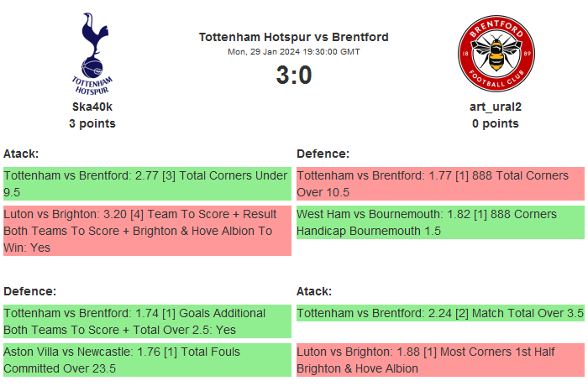The width and height of the screenshot is (588, 386).
Task: Select the Most Corners 1st Half Brighton bet
Action: click(x=440, y=360)
